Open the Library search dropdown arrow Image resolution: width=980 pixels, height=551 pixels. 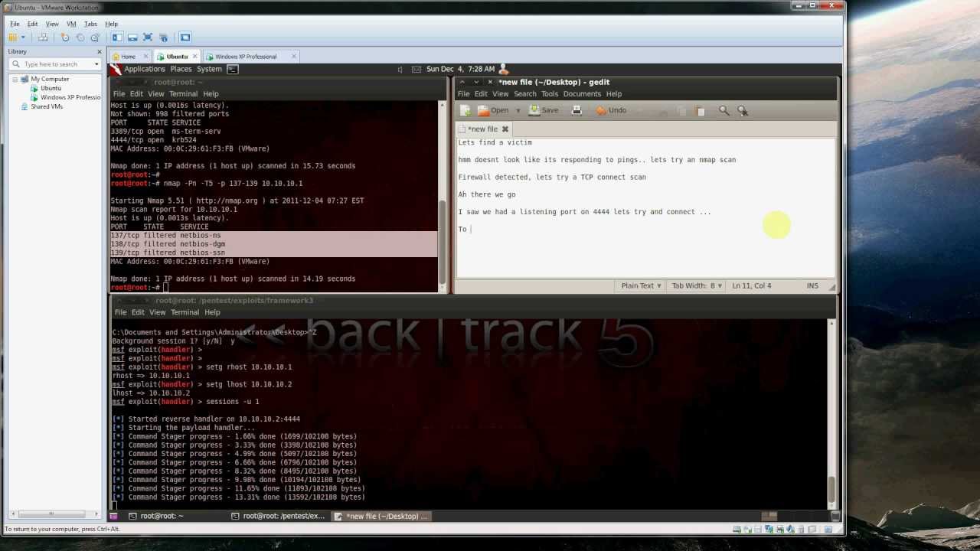[x=96, y=64]
